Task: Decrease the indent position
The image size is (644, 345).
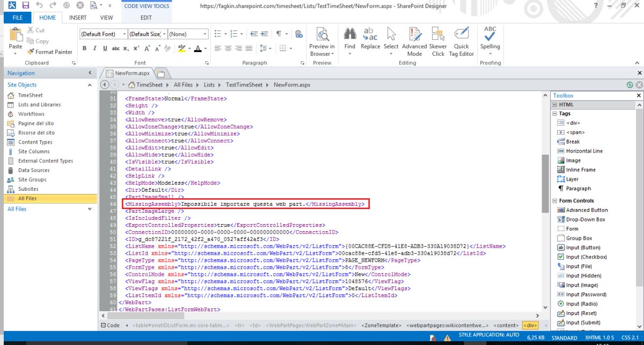Action: 254,33
